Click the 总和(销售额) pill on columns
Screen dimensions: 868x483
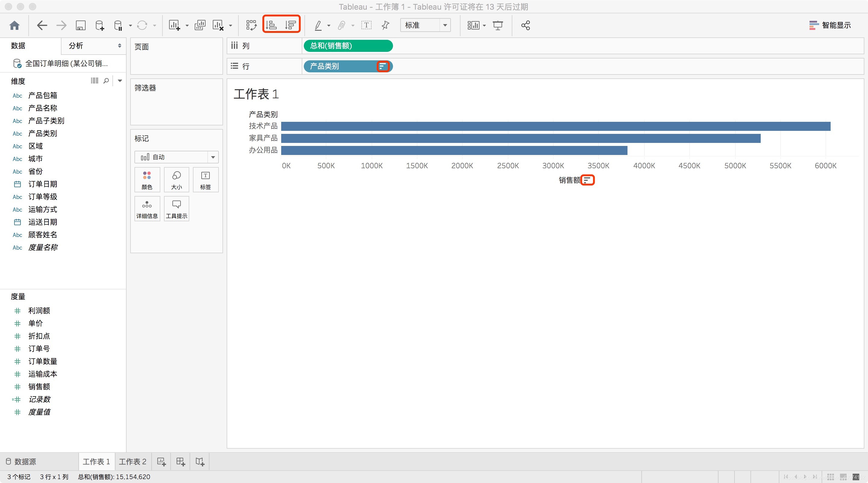[x=348, y=46]
